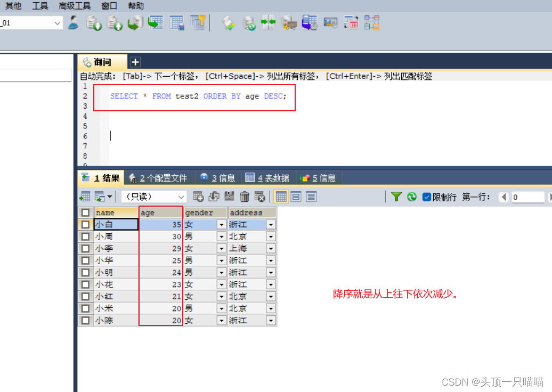Open the (只读) read-only mode dropdown
Screen dimensions: 552x392
coord(153,197)
